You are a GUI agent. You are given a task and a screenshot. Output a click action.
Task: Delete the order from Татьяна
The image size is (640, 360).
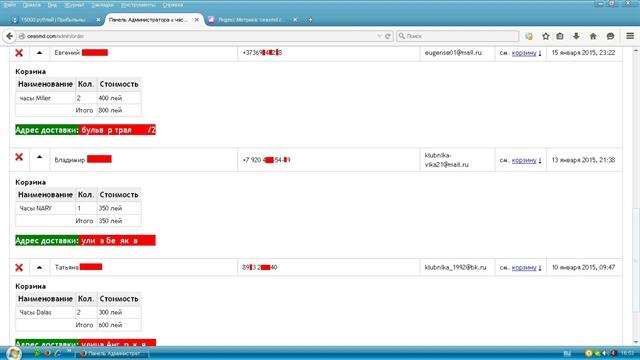(x=19, y=267)
